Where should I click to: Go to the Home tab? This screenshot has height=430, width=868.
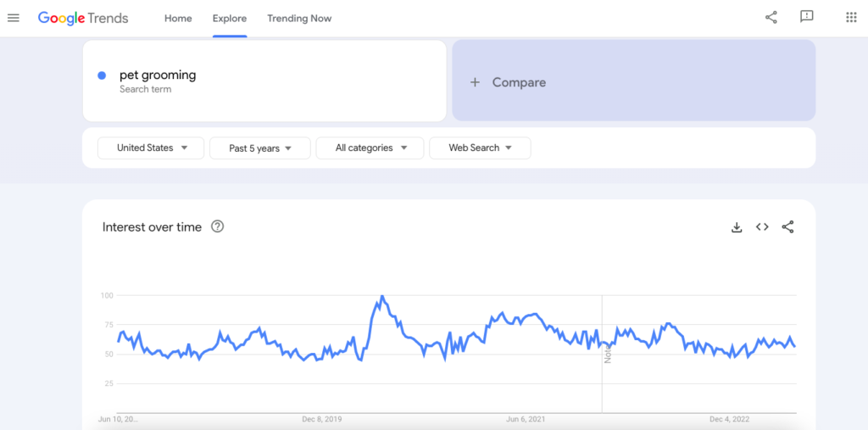(178, 19)
